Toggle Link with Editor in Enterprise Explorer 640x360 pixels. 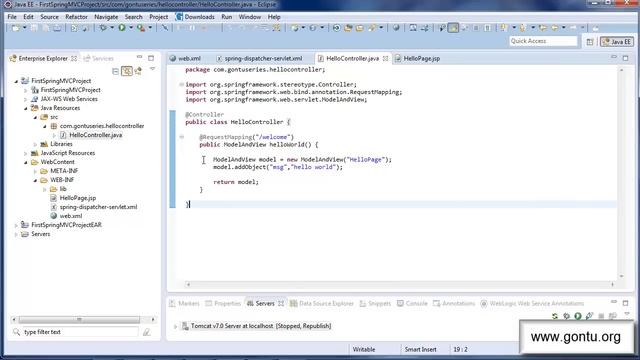[127, 71]
